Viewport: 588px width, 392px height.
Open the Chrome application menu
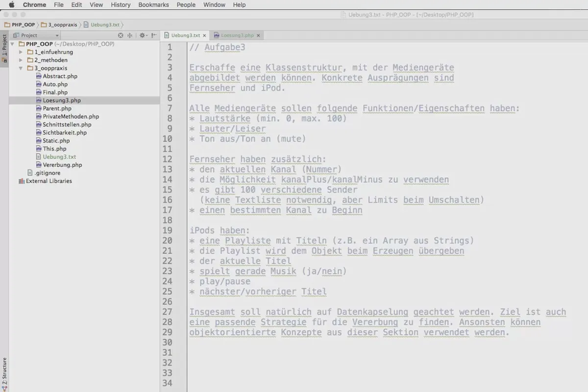[34, 5]
